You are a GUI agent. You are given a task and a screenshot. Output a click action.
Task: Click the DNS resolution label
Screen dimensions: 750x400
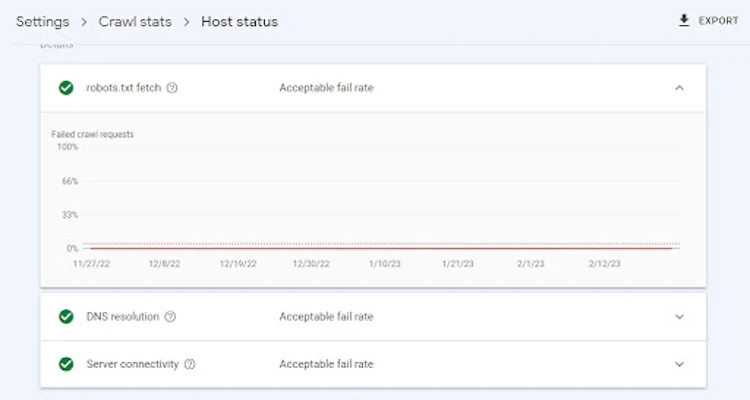pos(122,317)
